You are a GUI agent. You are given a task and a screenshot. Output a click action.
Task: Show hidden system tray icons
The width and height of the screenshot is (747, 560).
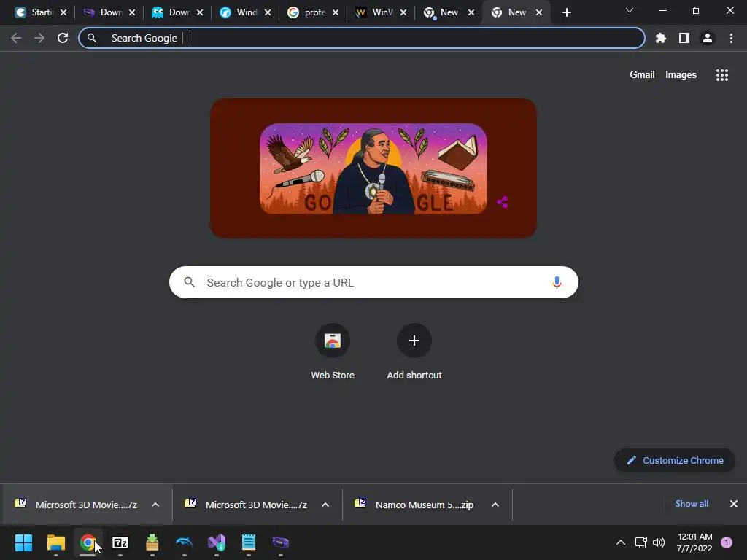point(620,542)
